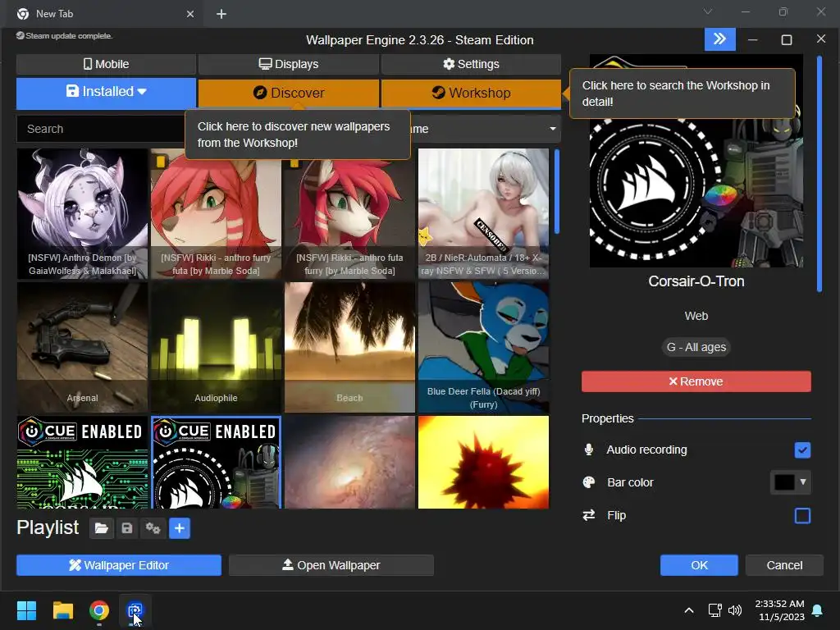Toggle the Audio recording checkbox
840x630 pixels.
click(x=802, y=450)
